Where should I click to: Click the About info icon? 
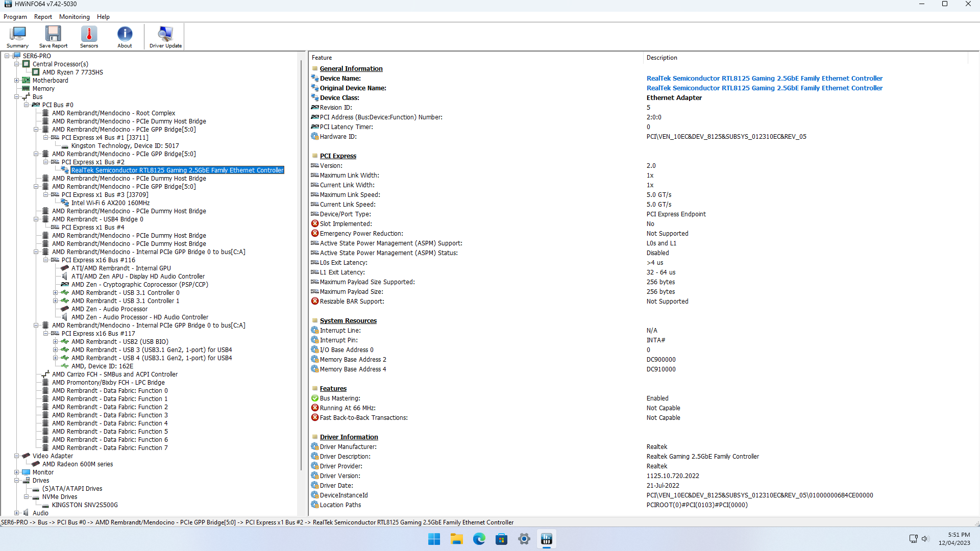(125, 37)
